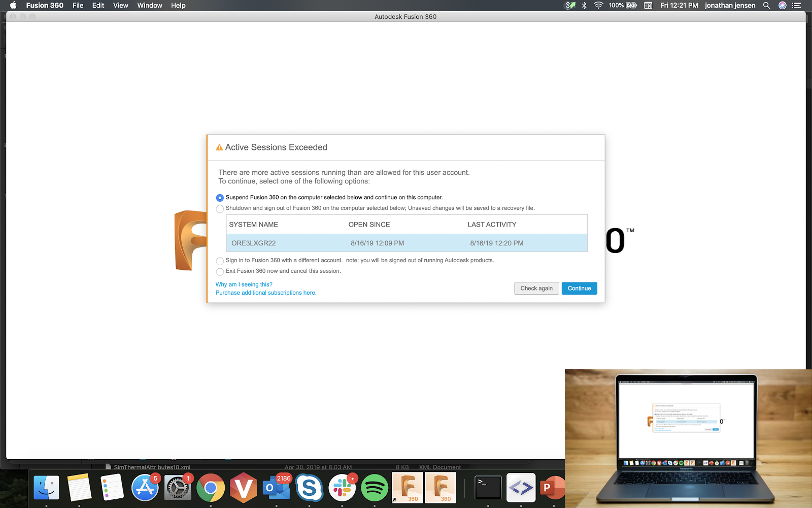Launch Skype from the Dock
Image resolution: width=812 pixels, height=508 pixels.
[309, 488]
